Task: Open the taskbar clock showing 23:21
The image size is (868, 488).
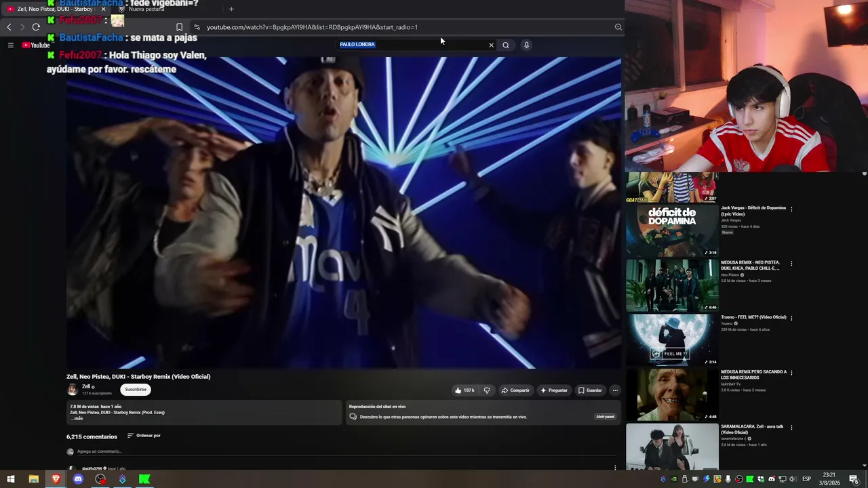Action: coord(829,479)
